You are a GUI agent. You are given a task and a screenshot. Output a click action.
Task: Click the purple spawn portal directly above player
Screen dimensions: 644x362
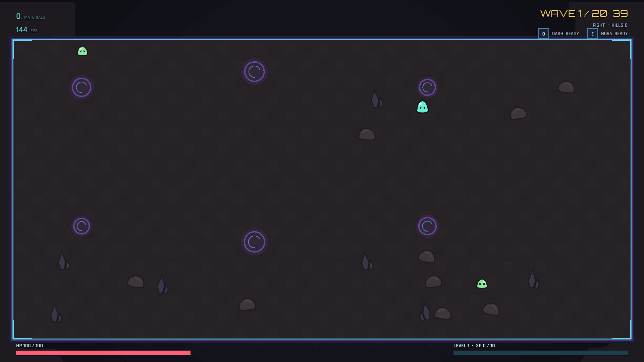pyautogui.click(x=427, y=87)
